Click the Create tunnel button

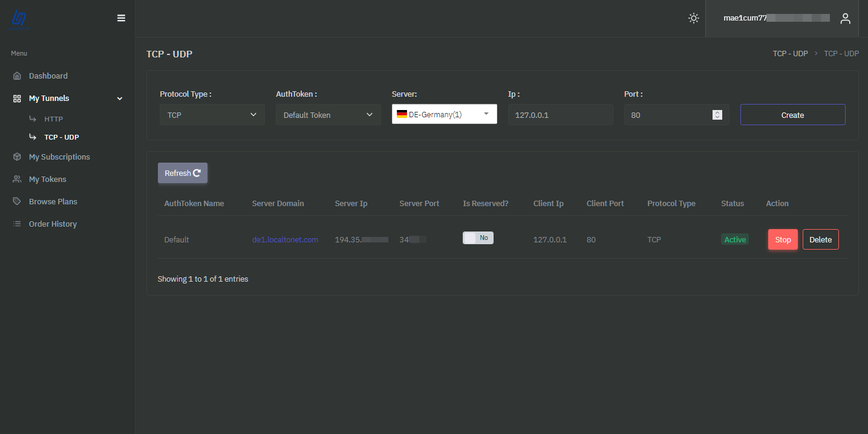click(x=792, y=114)
